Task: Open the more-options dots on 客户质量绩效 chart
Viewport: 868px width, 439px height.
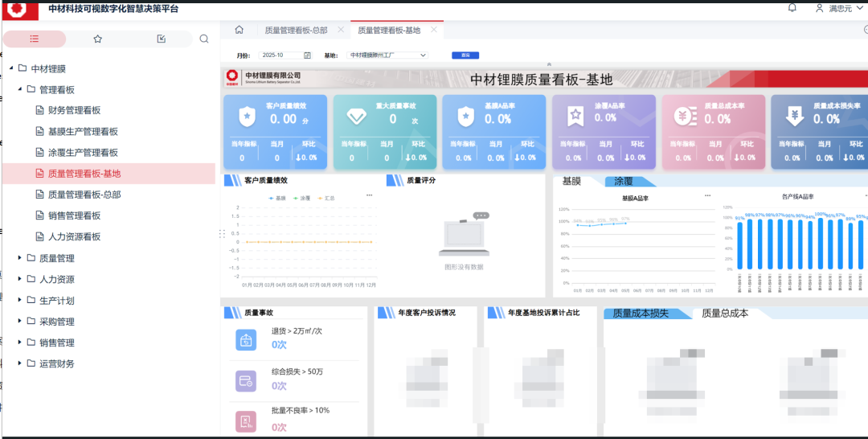Action: point(369,195)
